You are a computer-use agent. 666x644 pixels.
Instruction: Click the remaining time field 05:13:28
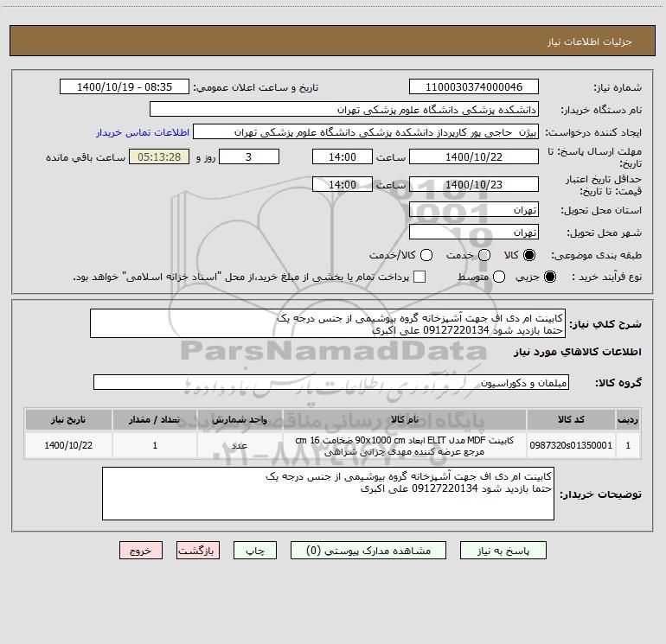coord(159,156)
